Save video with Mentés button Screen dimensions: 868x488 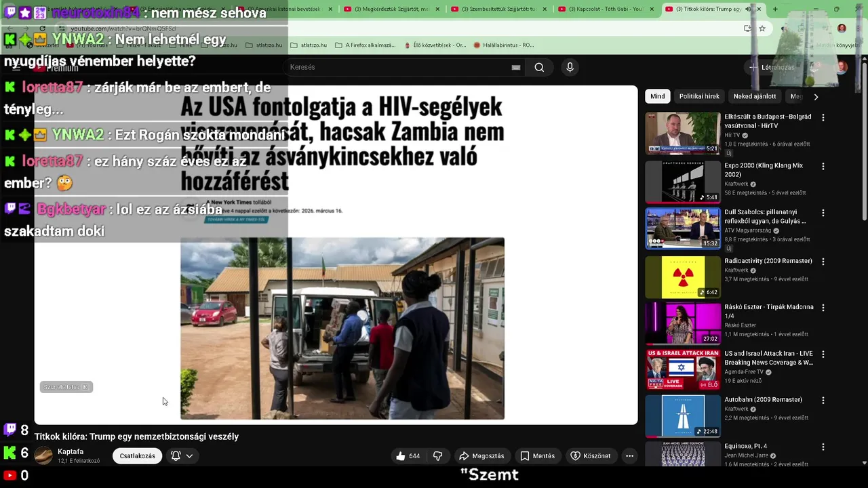click(538, 456)
